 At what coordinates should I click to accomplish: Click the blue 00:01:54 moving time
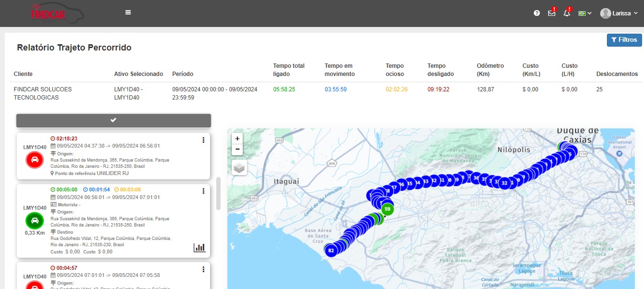tap(100, 189)
